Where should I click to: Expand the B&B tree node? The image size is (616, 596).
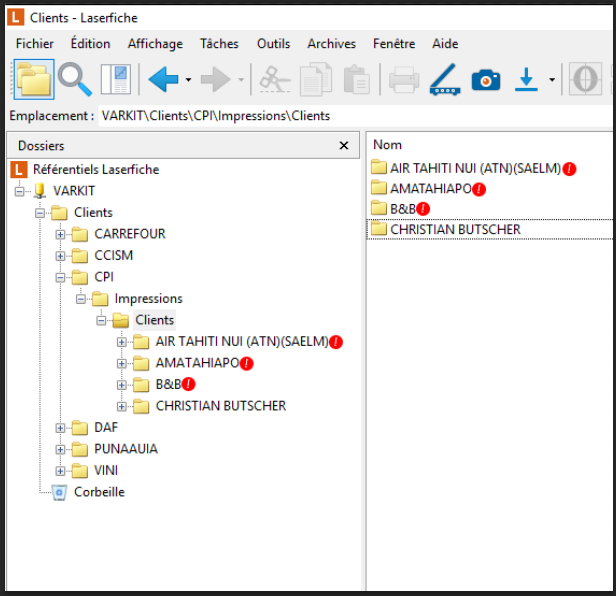tap(121, 385)
